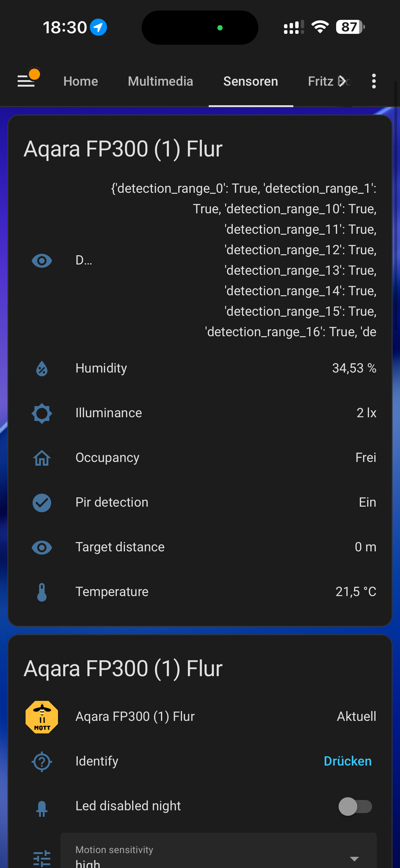Screen dimensions: 400x868
Task: Tap the location arrow in status bar
Action: click(x=98, y=27)
